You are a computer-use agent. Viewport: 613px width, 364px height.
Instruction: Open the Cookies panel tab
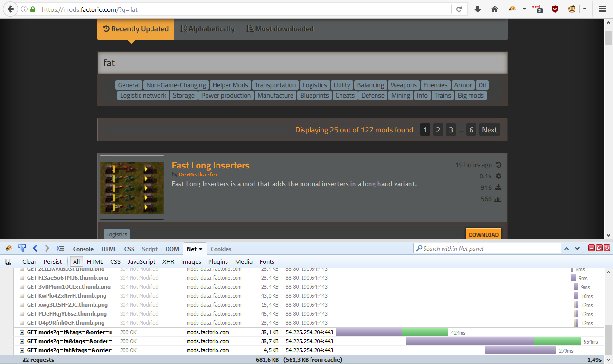pos(221,249)
